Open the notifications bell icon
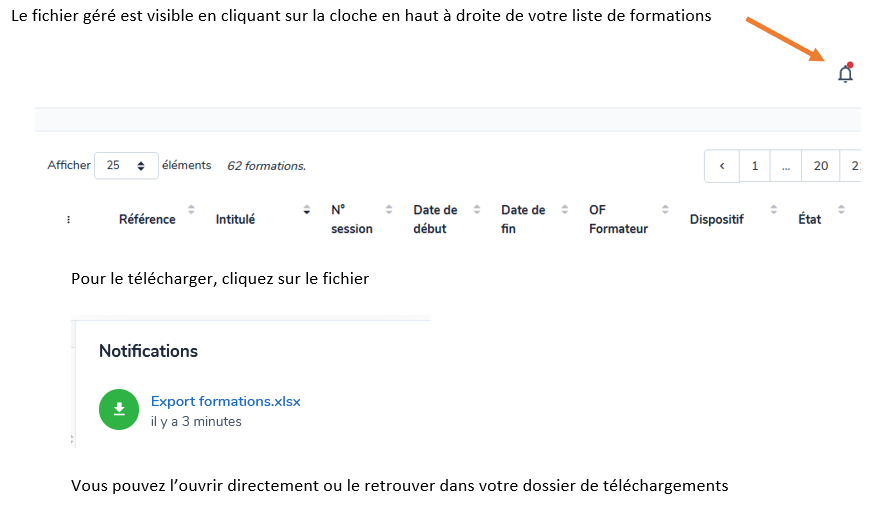Screen dimensions: 882x514 (845, 73)
